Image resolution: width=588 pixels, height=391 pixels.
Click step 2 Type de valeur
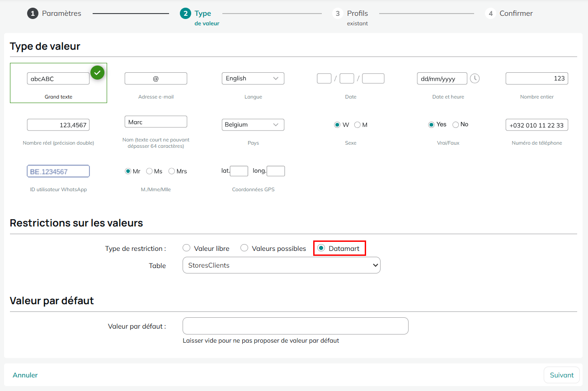(200, 17)
